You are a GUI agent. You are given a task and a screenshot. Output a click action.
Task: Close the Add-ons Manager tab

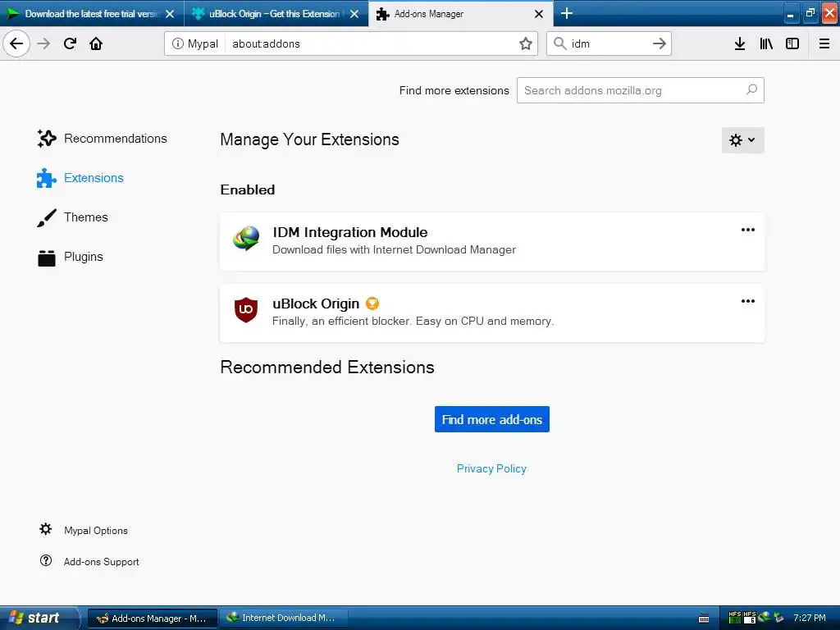(x=539, y=14)
